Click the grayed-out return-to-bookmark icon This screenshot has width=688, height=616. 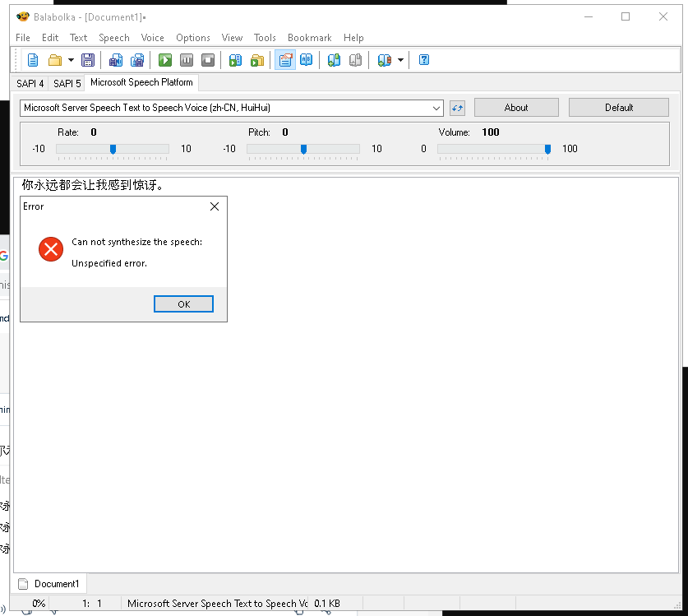[355, 60]
